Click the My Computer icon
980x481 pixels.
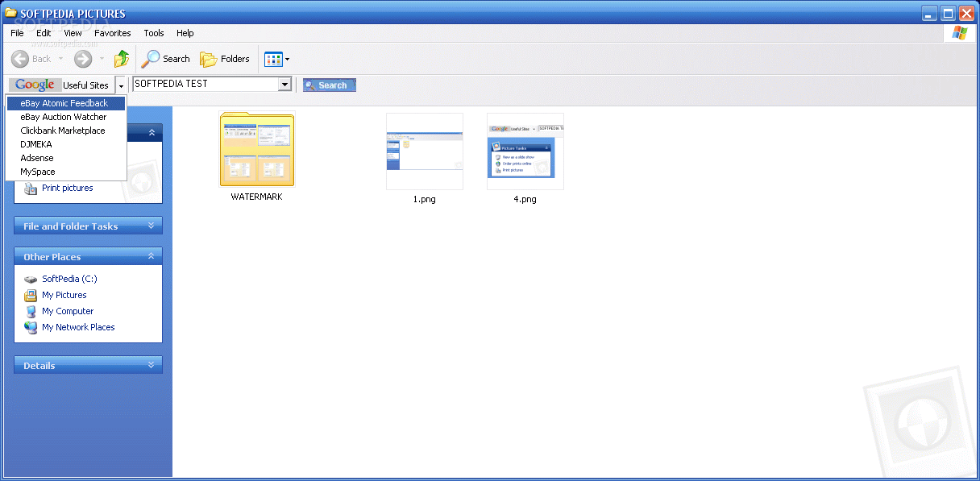point(31,311)
